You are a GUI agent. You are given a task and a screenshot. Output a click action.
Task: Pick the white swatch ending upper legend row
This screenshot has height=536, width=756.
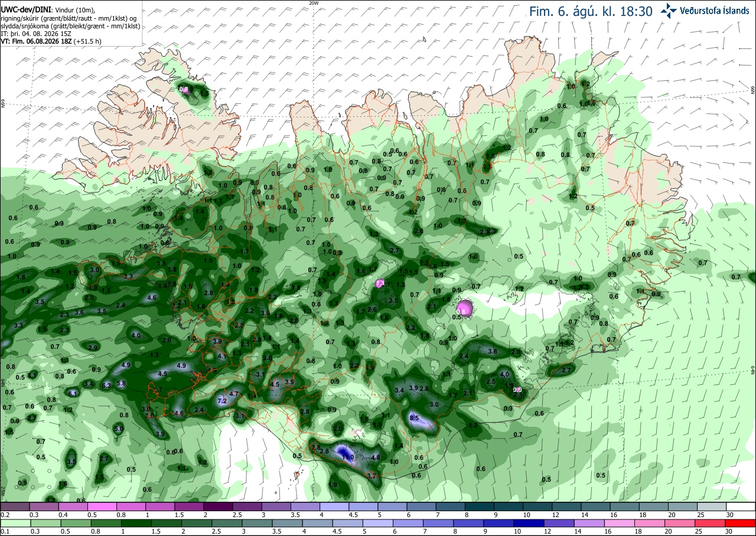tap(741, 506)
